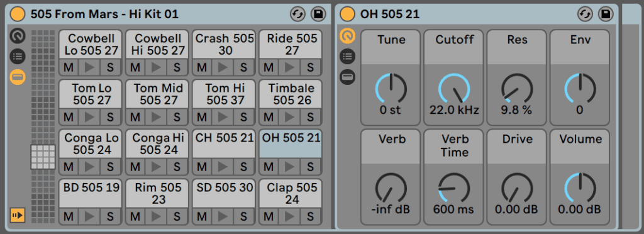Mute the Tom Mid 505 27 pad

coord(135,117)
